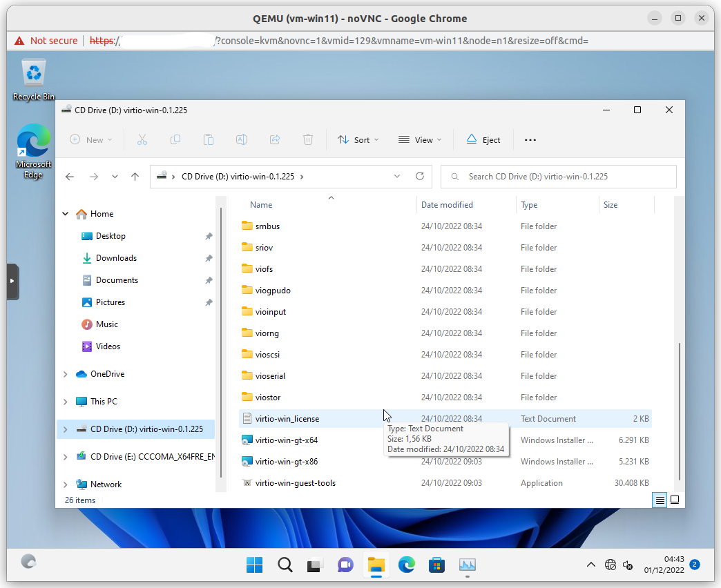Open Microsoft Store from taskbar

(x=437, y=565)
